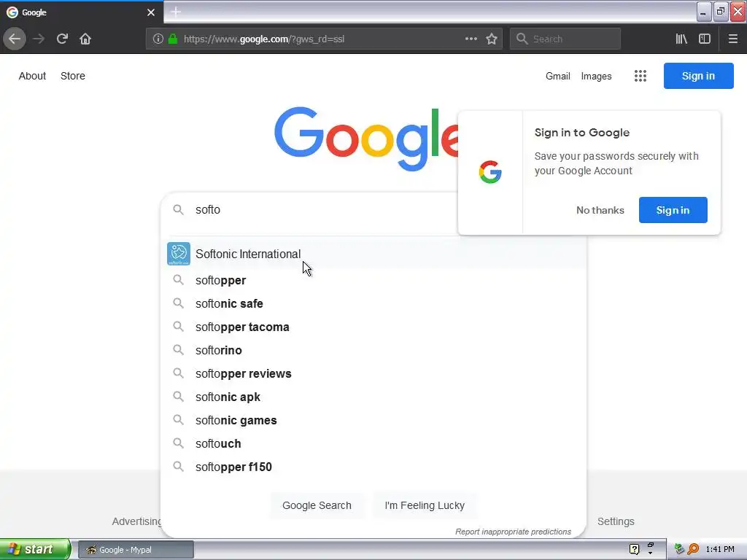
Task: Pick softopper reviews suggestion
Action: [x=373, y=373]
